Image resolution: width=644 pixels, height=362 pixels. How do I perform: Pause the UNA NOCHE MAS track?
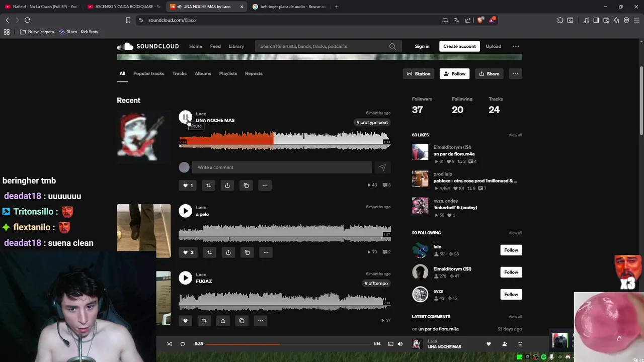pyautogui.click(x=185, y=117)
